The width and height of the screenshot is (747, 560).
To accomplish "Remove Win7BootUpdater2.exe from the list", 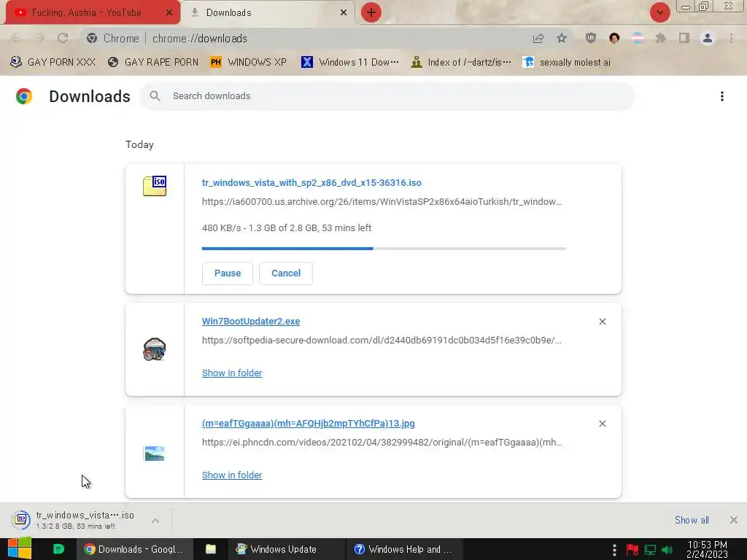I will tap(603, 322).
